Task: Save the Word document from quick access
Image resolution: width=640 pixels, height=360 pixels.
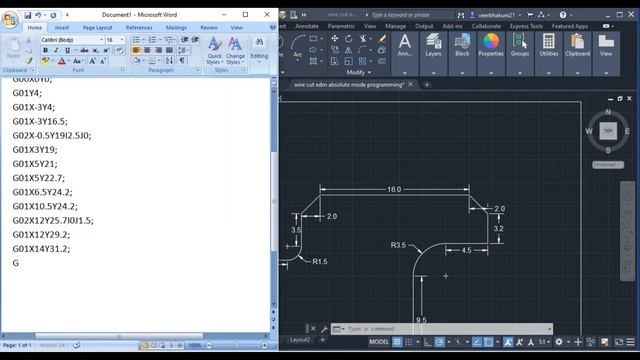Action: [x=28, y=15]
